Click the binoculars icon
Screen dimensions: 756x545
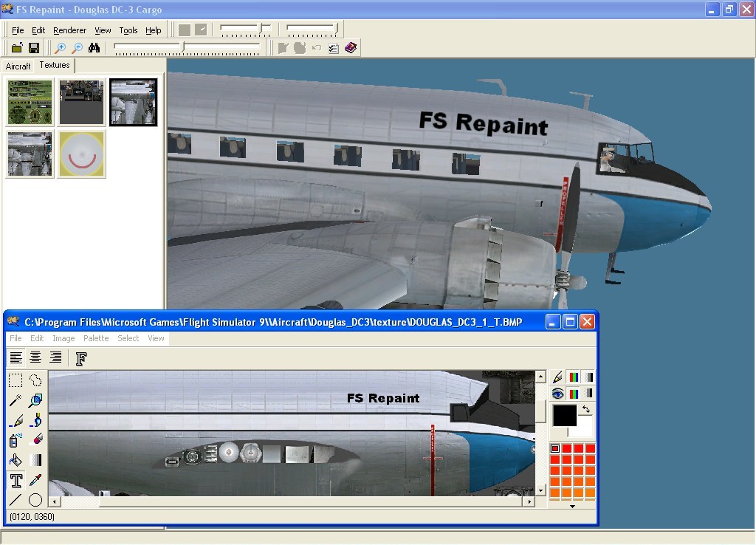(x=94, y=48)
